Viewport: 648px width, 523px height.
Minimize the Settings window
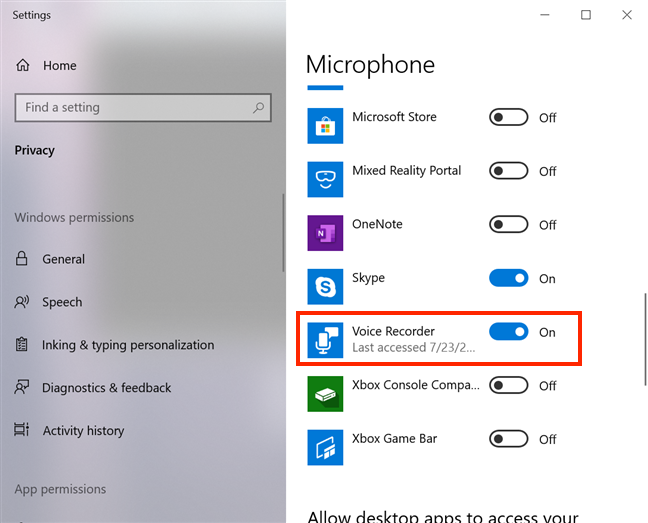[545, 15]
